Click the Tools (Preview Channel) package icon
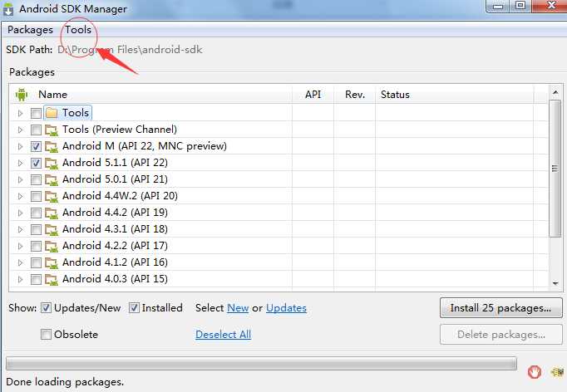 tap(52, 130)
